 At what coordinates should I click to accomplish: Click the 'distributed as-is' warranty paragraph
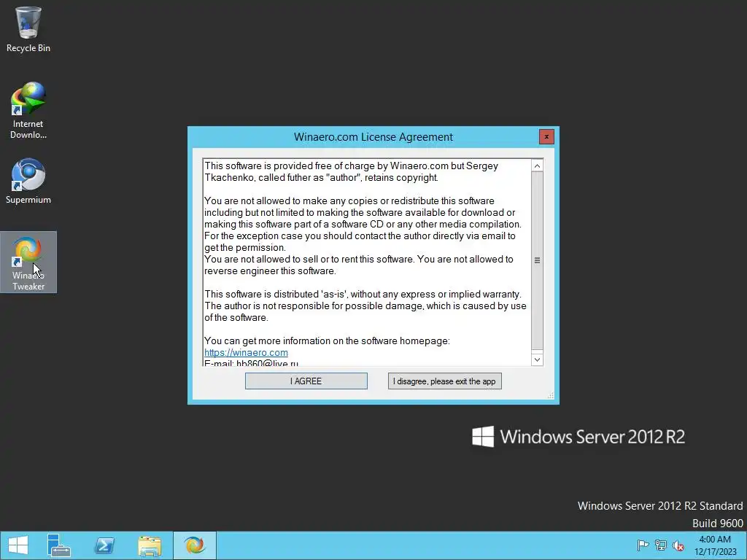pyautogui.click(x=365, y=306)
